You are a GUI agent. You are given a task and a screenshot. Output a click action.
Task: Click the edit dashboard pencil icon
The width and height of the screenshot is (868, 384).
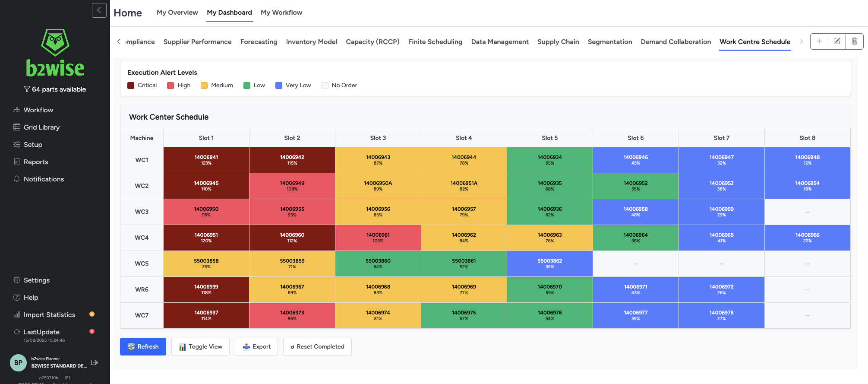[836, 41]
